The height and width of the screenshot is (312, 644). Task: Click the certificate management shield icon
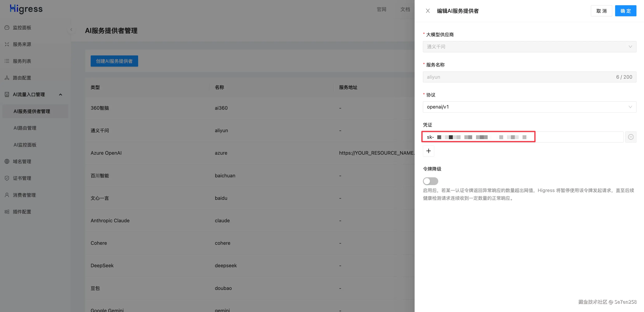point(7,178)
